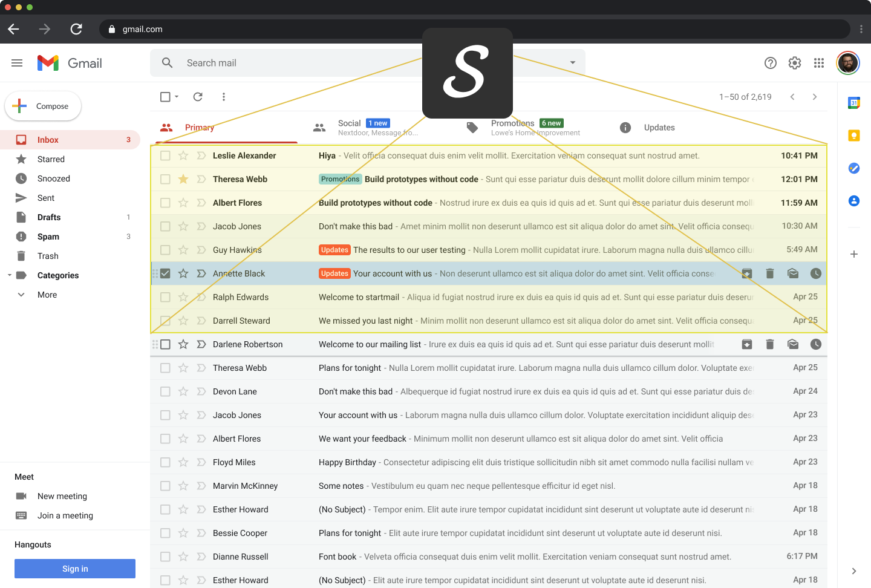Switch to the Promotions tab
871x588 pixels.
532,128
